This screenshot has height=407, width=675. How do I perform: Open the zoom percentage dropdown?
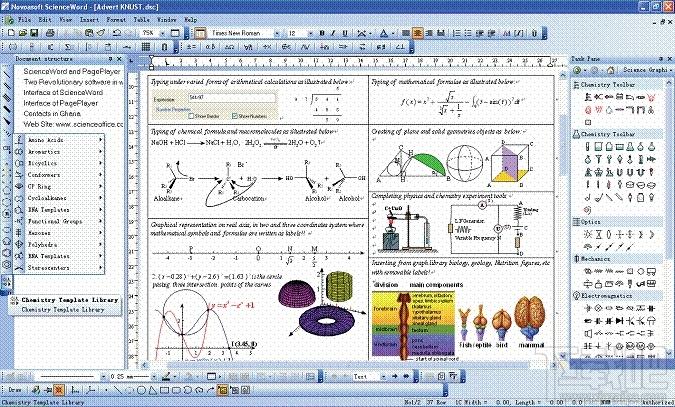pos(162,33)
